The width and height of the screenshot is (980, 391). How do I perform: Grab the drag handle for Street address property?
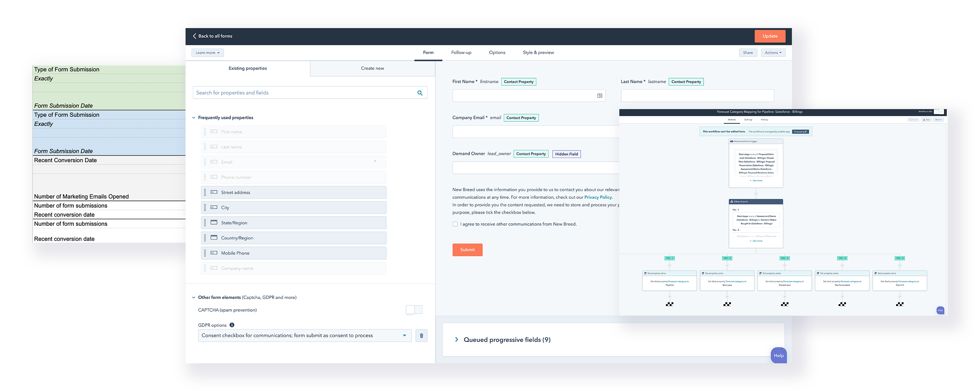click(205, 192)
